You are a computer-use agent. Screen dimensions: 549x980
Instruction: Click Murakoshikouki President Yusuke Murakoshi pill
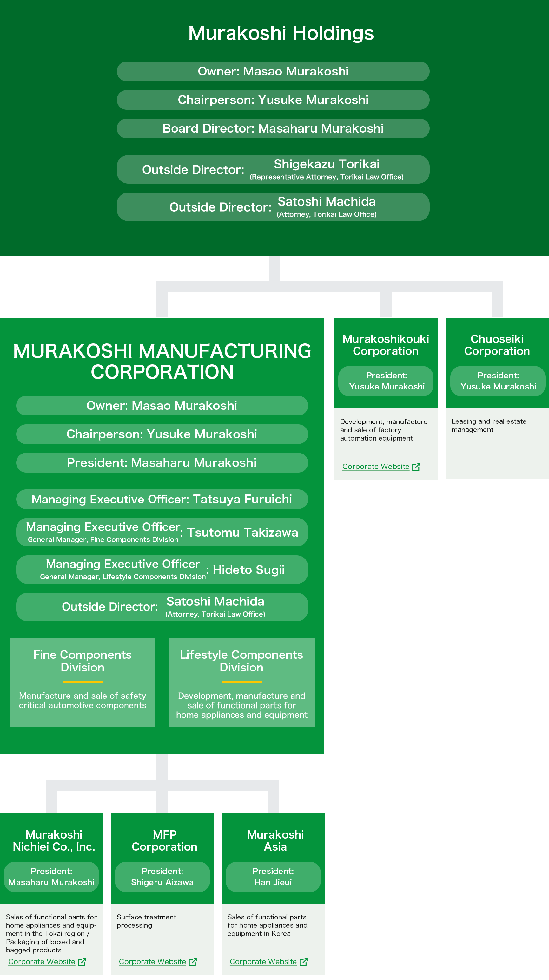386,381
